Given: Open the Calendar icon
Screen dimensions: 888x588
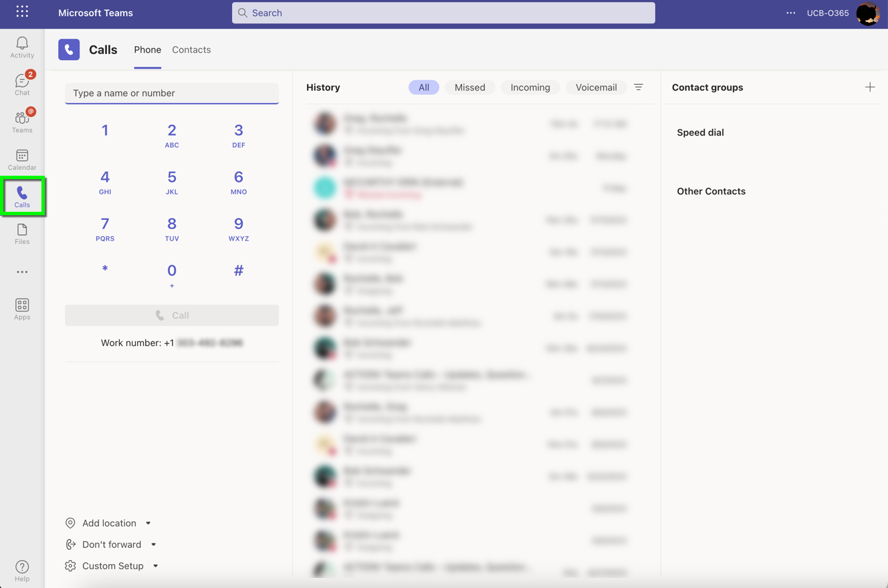Looking at the screenshot, I should [22, 160].
